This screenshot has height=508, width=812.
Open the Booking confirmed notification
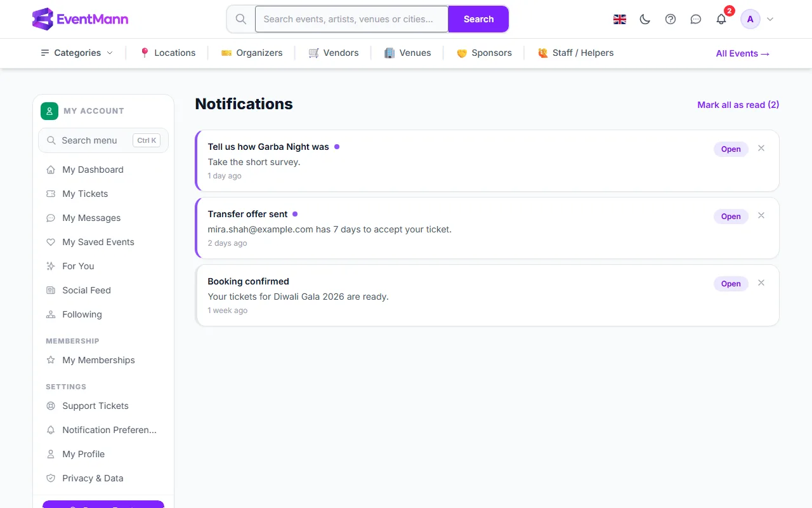coord(731,284)
